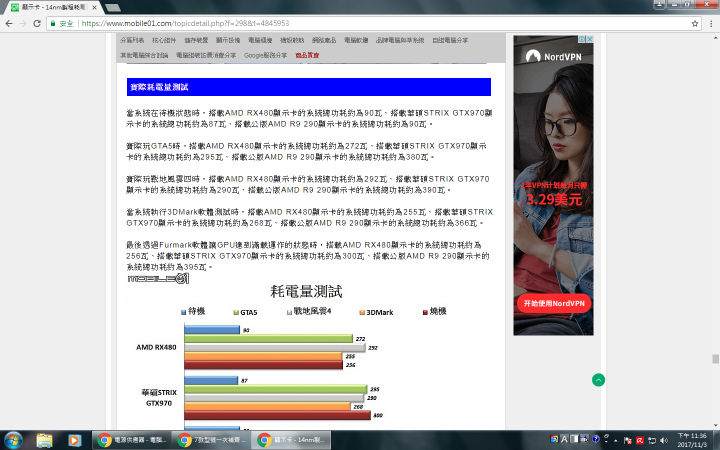Open the 品牌電腦與準系統 nav link
This screenshot has width=720, height=450.
[400, 40]
